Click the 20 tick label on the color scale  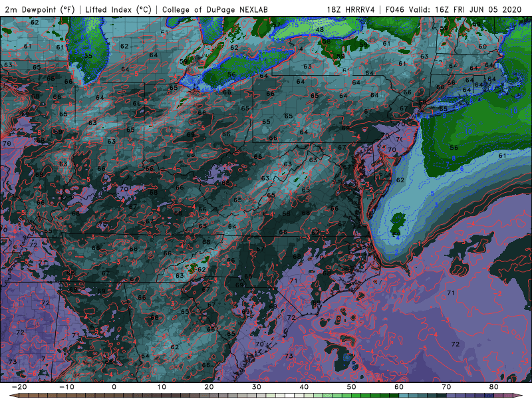pyautogui.click(x=209, y=387)
